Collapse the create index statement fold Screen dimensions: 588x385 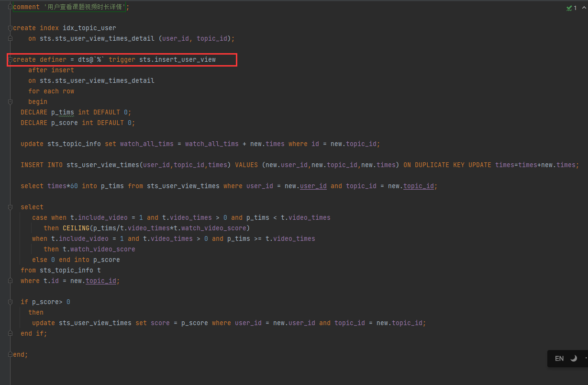[x=10, y=28]
